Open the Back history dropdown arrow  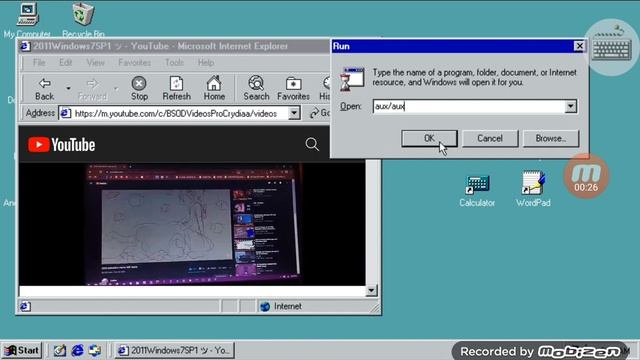coord(68,88)
